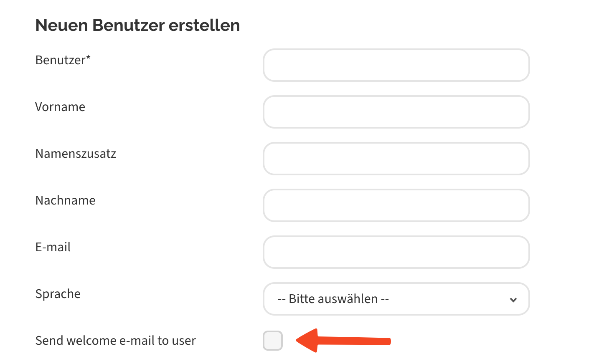This screenshot has height=364, width=599.
Task: Click the "E-mail" field label
Action: pos(53,247)
